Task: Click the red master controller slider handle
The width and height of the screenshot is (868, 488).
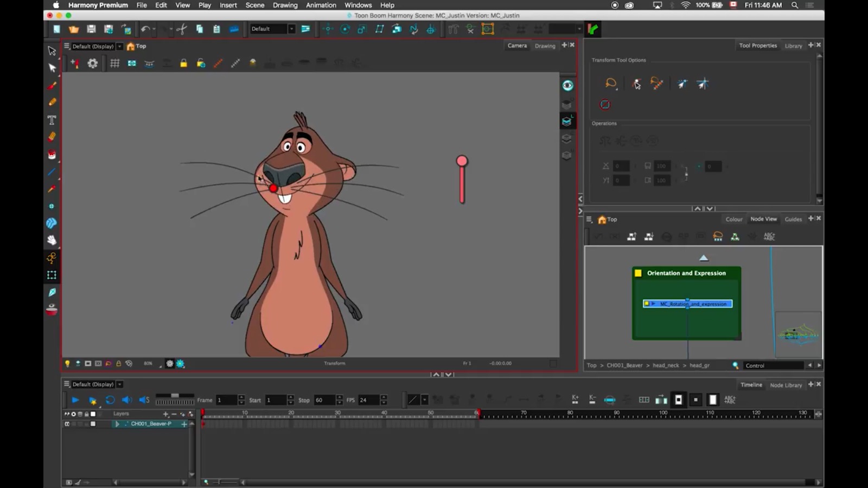Action: (462, 161)
